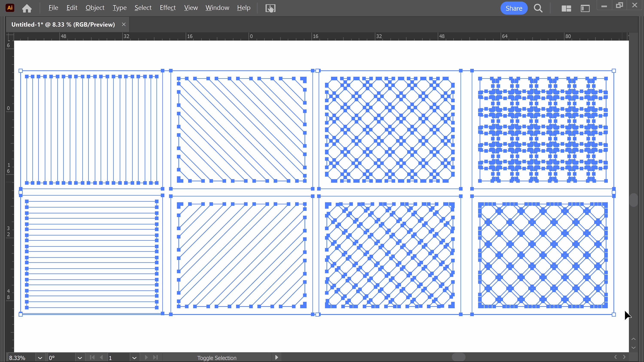Click the Toggle Selection status bar field

click(x=217, y=357)
